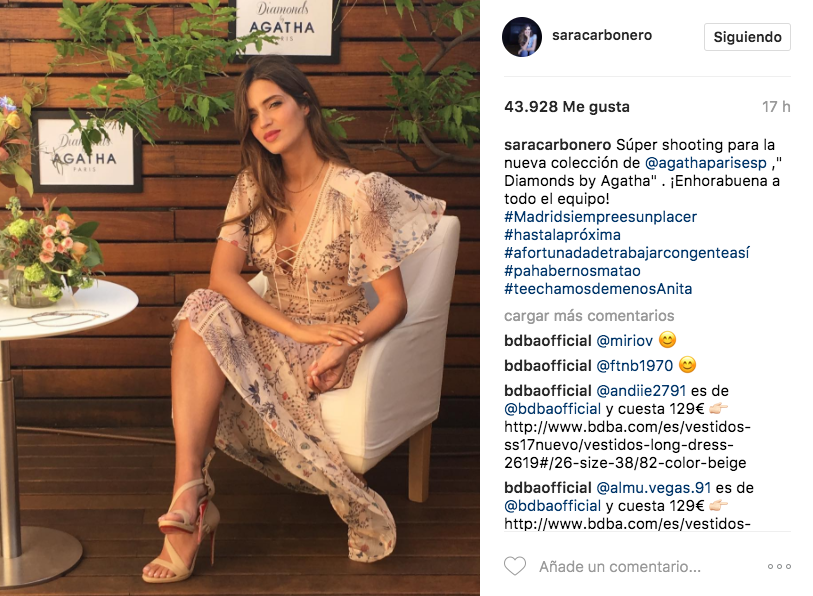Open the three-dot more options menu

(x=779, y=566)
